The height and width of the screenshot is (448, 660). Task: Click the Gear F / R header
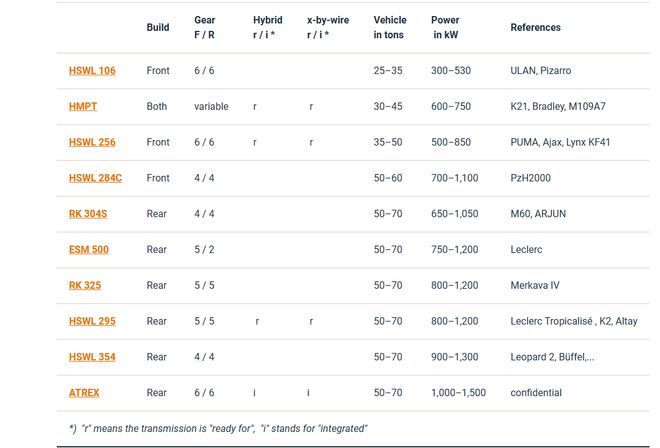pyautogui.click(x=205, y=27)
